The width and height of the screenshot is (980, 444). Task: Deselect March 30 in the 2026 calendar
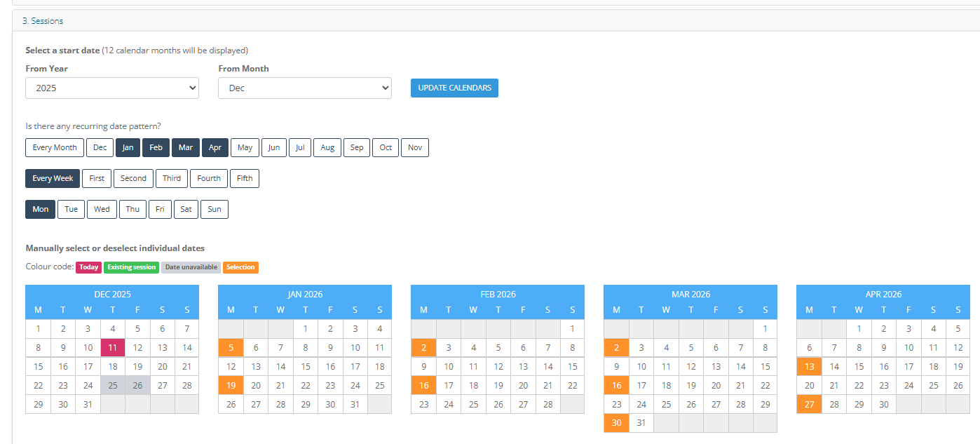pos(616,423)
